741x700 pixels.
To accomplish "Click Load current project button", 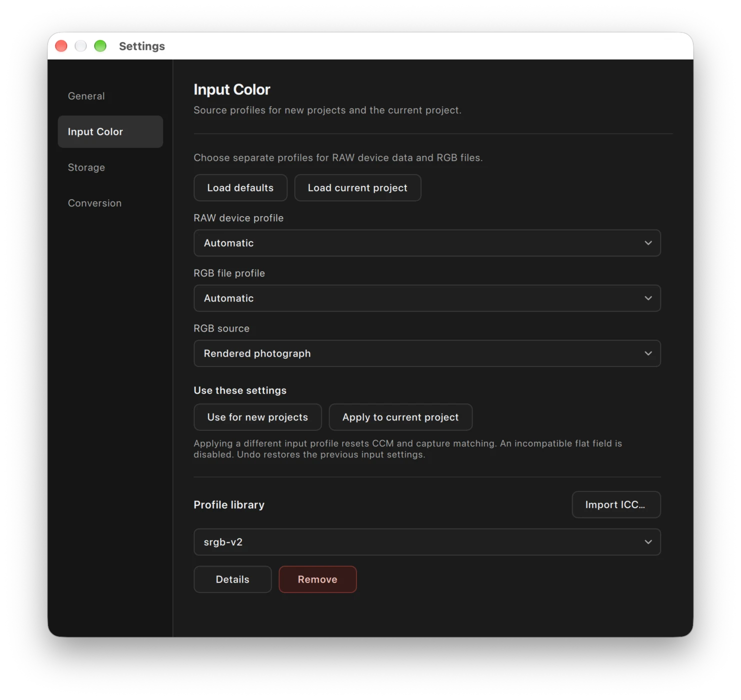I will [357, 188].
